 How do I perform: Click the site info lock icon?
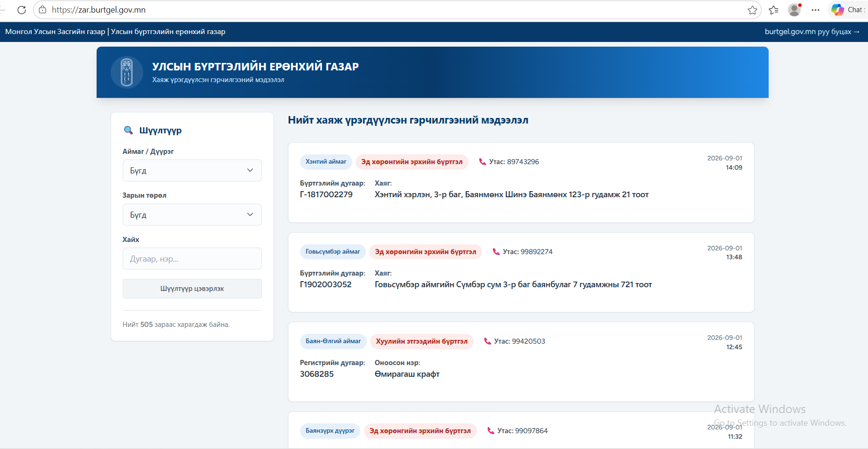[x=42, y=10]
